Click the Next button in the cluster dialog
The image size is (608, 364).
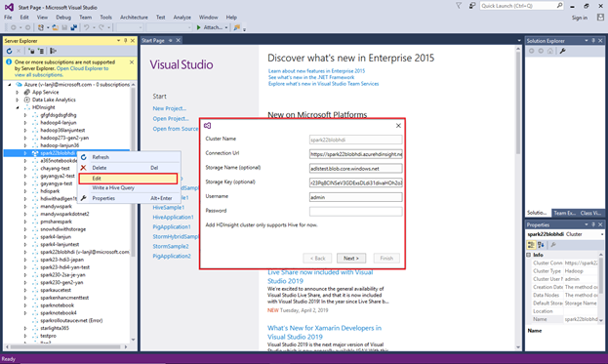point(351,259)
